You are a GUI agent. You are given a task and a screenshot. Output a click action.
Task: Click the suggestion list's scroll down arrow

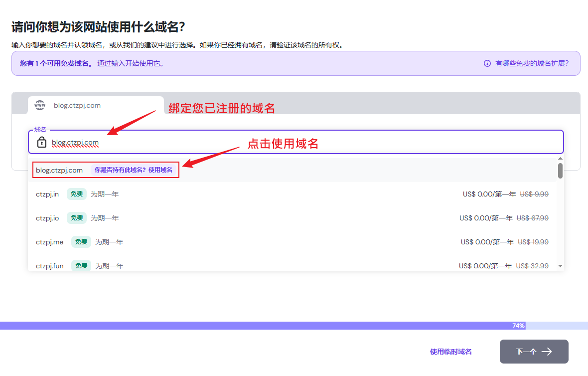[560, 266]
